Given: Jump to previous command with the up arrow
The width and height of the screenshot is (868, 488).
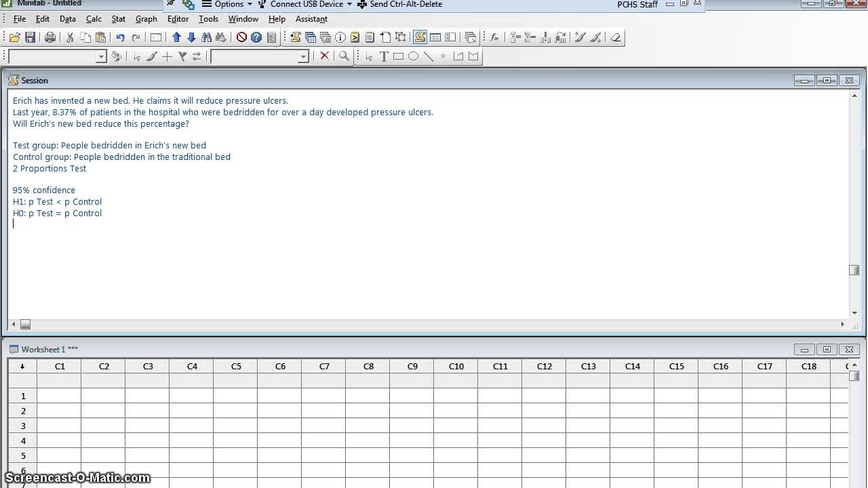Looking at the screenshot, I should pos(176,38).
